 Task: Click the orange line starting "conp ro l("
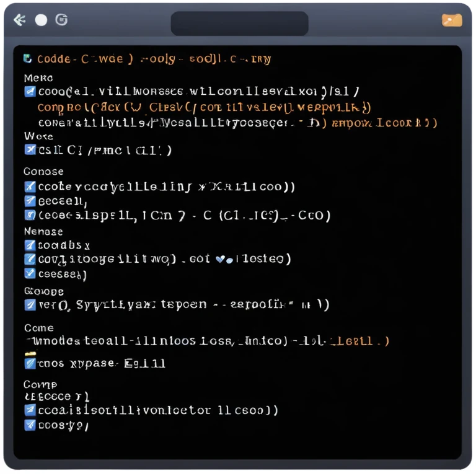(204, 108)
